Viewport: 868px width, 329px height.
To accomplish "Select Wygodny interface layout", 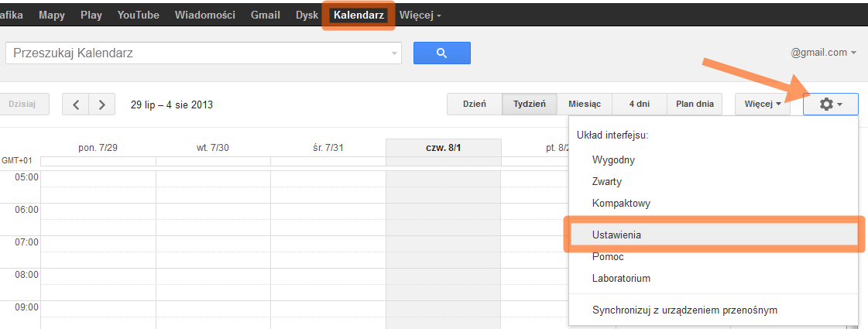I will (x=613, y=160).
